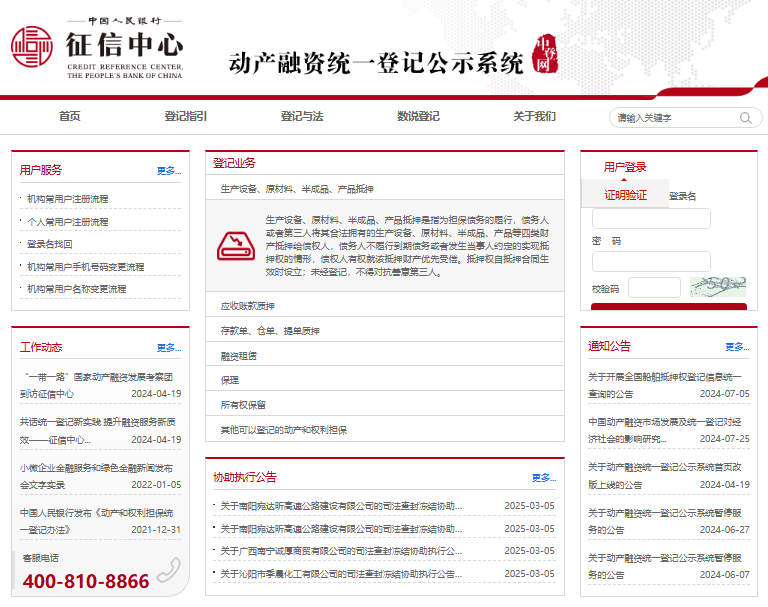This screenshot has height=607, width=768.
Task: Open 更多 link in 通知公告
Action: click(737, 347)
